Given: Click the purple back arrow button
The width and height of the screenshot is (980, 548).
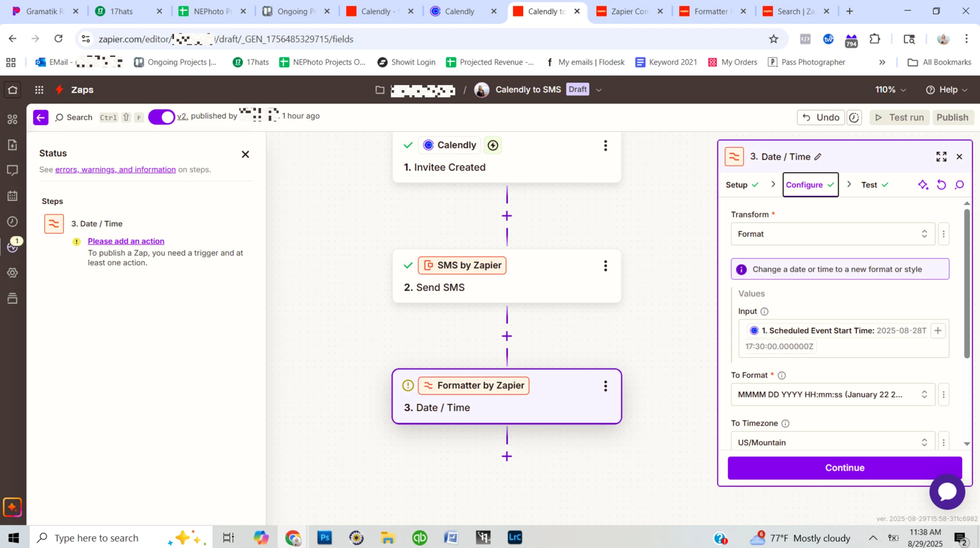Looking at the screenshot, I should click(x=40, y=117).
